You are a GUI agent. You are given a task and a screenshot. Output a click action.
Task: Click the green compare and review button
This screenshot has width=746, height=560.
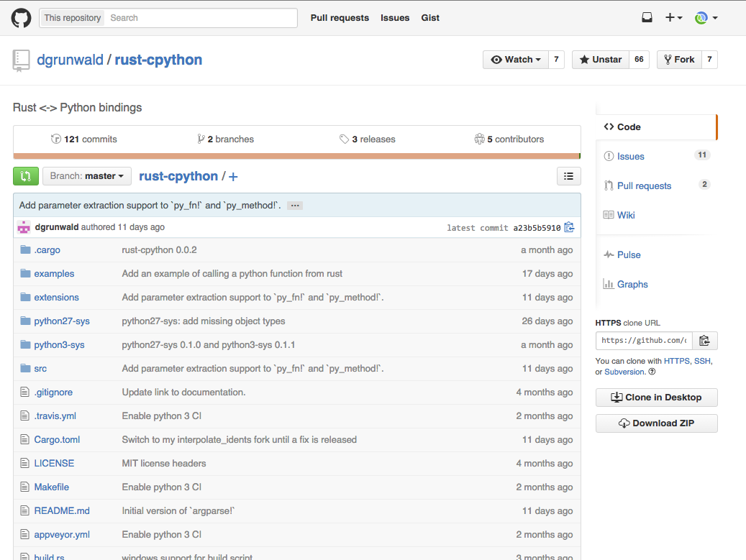26,176
